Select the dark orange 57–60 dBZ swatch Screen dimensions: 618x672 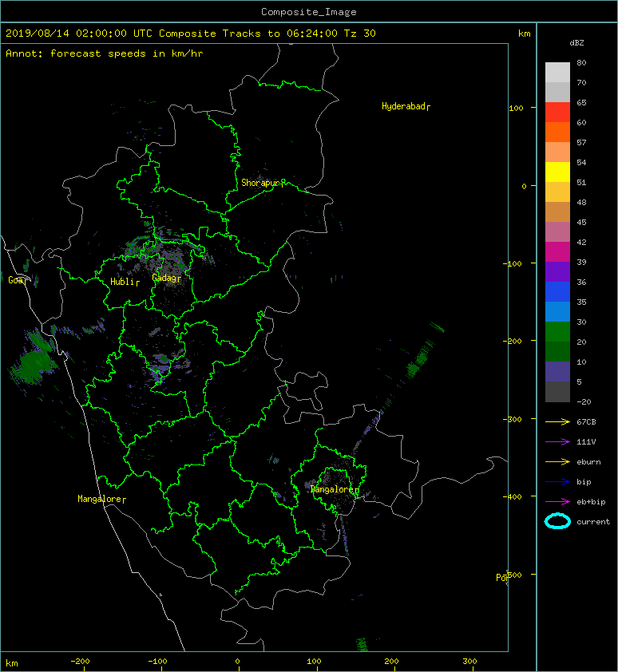pyautogui.click(x=557, y=132)
